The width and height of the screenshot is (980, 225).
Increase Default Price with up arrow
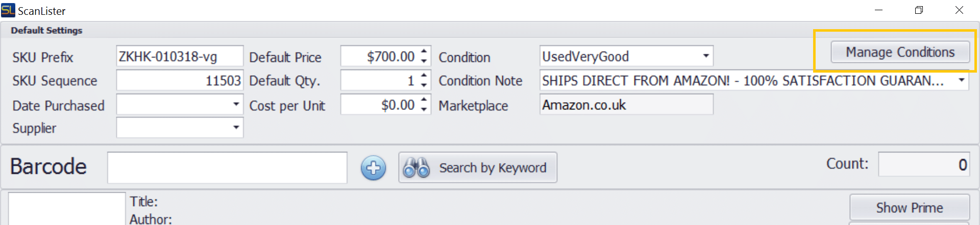(x=424, y=51)
